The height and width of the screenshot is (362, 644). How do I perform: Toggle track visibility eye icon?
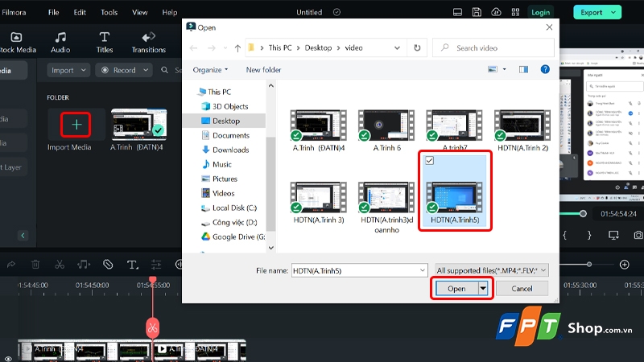pos(8,359)
